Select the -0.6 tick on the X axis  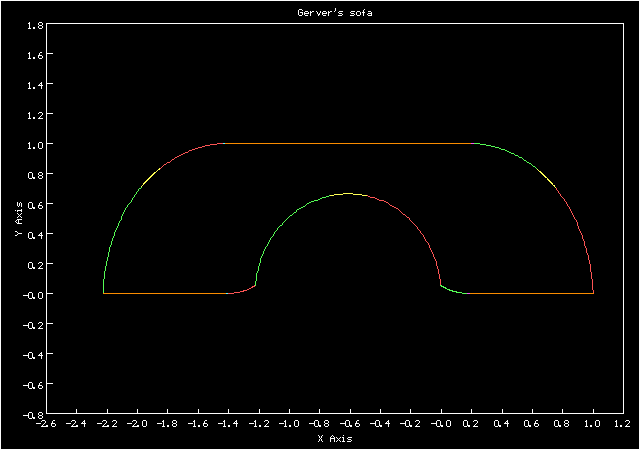pyautogui.click(x=349, y=424)
